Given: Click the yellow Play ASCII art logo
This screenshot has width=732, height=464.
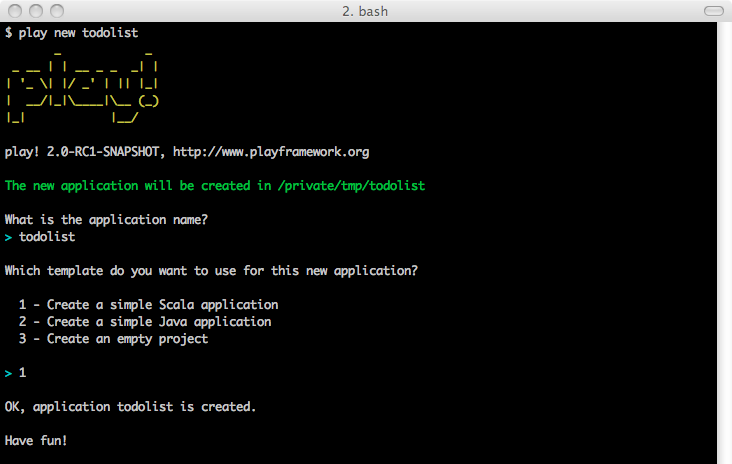Looking at the screenshot, I should tap(82, 84).
